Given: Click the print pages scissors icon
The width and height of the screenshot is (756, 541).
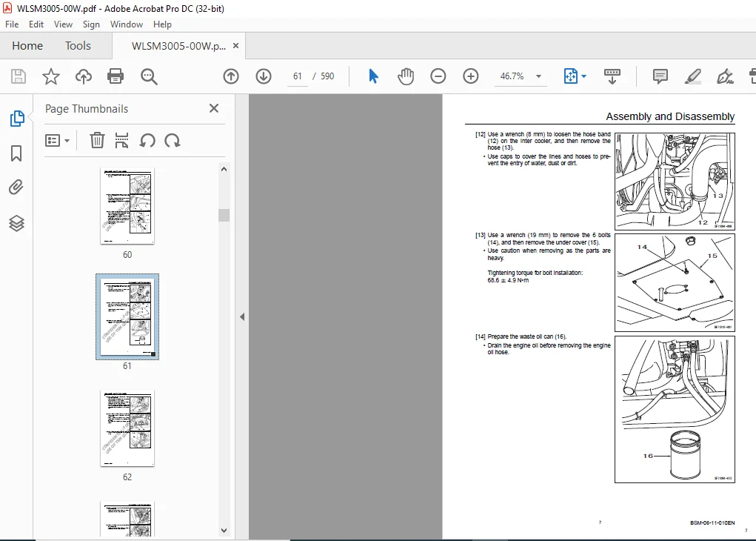Looking at the screenshot, I should point(122,141).
